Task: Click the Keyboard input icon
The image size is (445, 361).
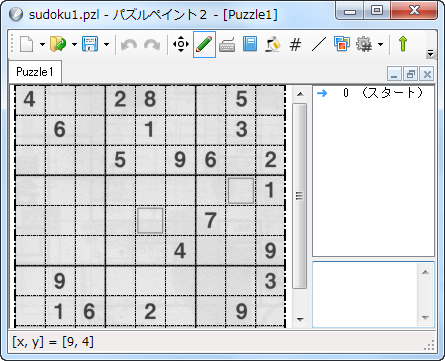Action: point(227,44)
